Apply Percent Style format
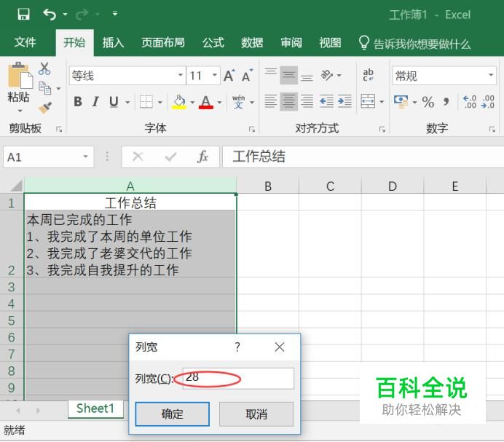The height and width of the screenshot is (442, 504). [428, 102]
